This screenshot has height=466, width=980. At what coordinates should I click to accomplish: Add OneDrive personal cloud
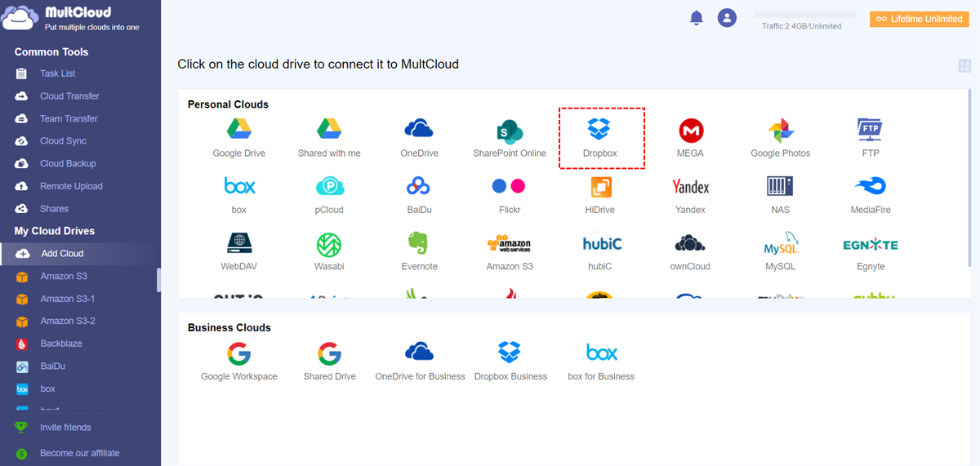click(419, 138)
